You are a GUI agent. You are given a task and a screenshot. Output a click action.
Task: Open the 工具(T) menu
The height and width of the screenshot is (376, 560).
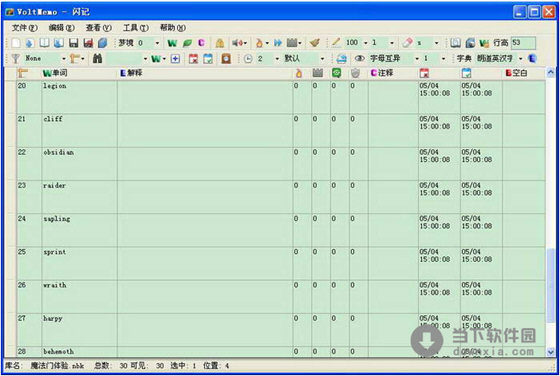[x=136, y=28]
